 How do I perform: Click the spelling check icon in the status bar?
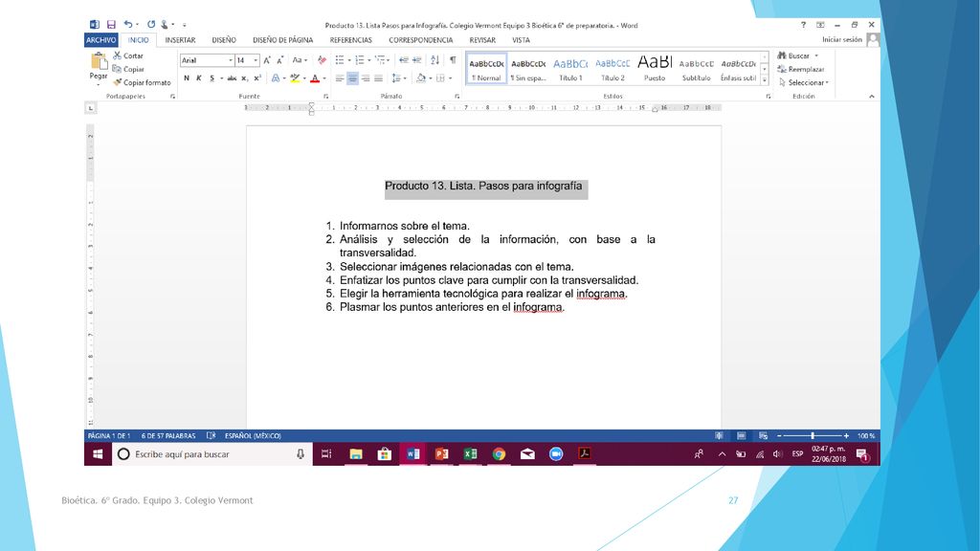(x=212, y=435)
